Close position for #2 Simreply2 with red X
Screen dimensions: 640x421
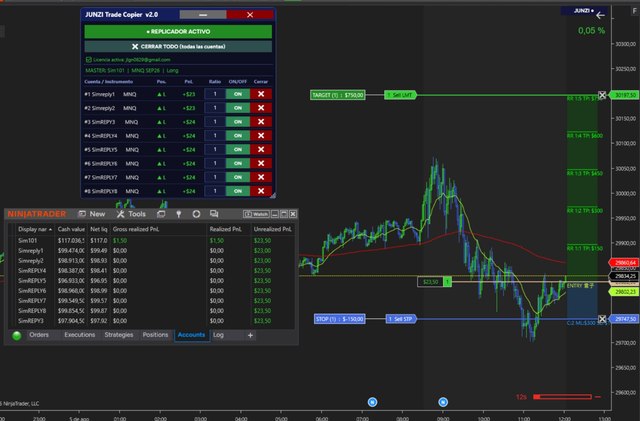[x=261, y=108]
